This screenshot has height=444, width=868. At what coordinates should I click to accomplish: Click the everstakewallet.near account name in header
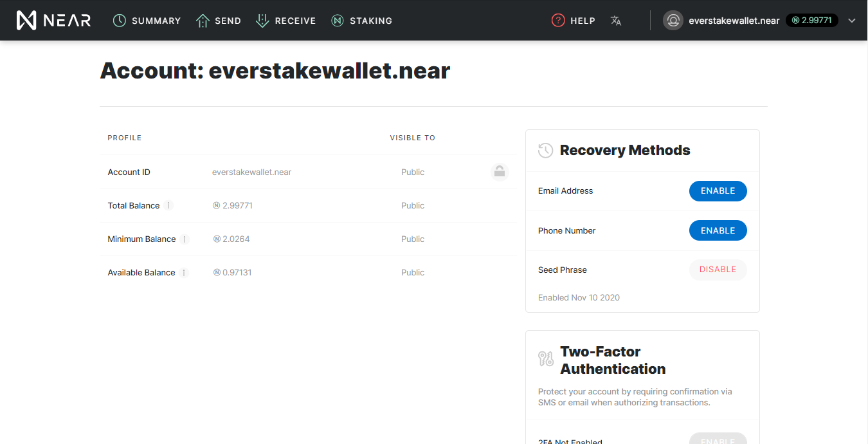pyautogui.click(x=734, y=21)
